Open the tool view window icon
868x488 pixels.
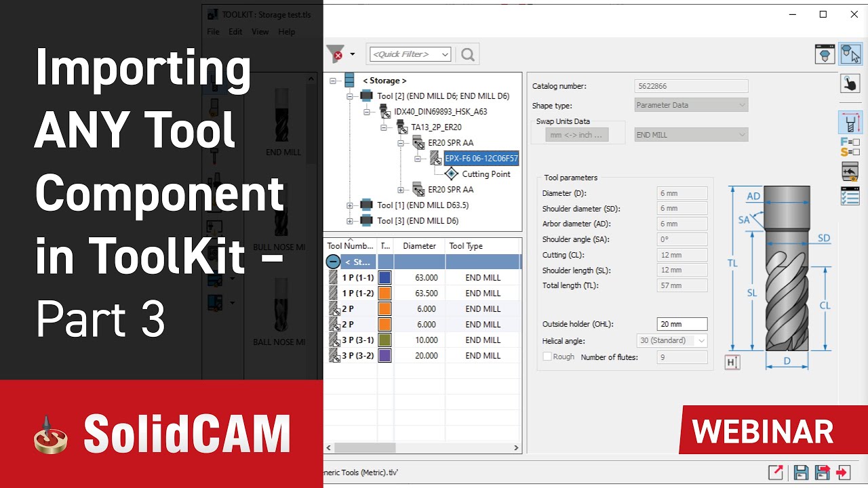click(x=825, y=54)
